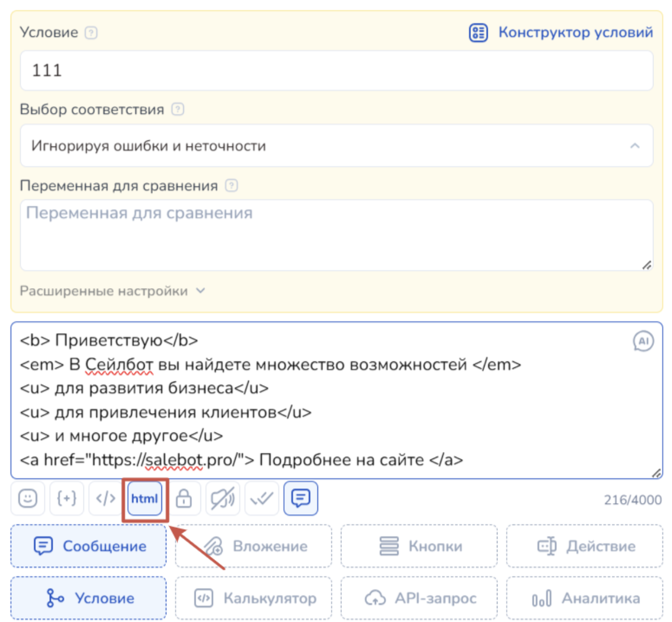The width and height of the screenshot is (672, 622).
Task: Select the Вложение block tab
Action: click(254, 546)
